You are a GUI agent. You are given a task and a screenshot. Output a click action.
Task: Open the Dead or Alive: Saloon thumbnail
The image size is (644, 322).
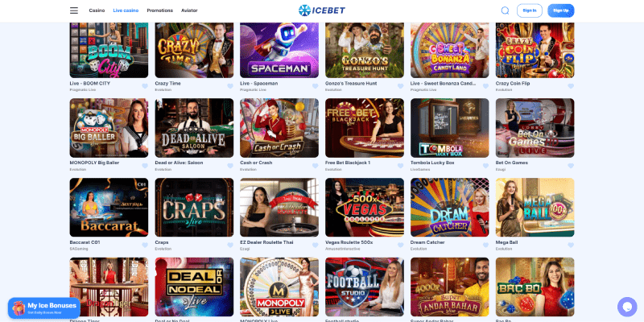click(x=194, y=128)
